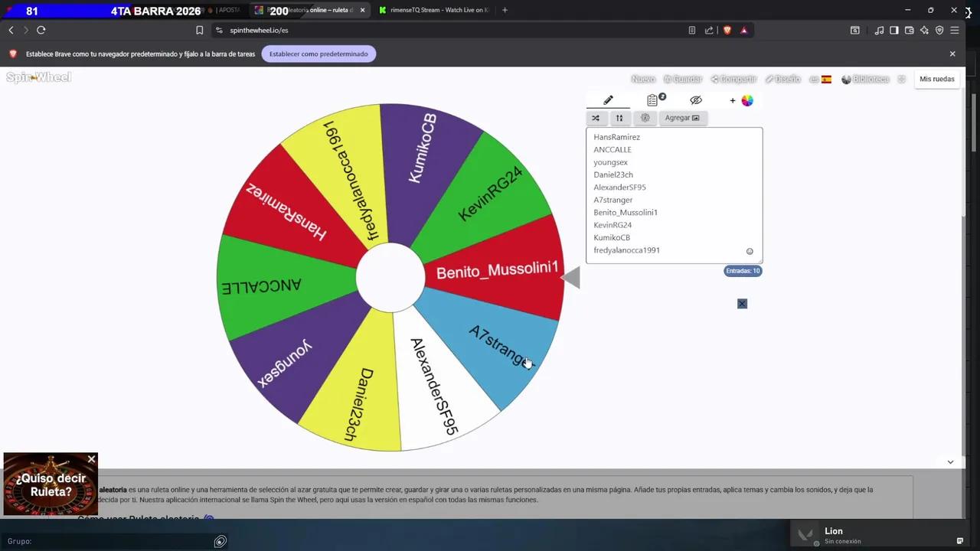Click the dark X button below entries
The width and height of the screenshot is (980, 551).
[742, 304]
